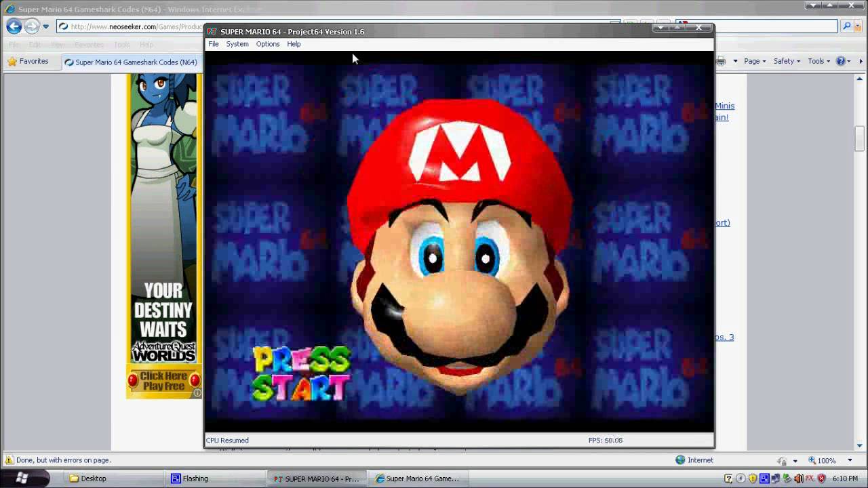Screen dimensions: 868x488
Task: Click the search magnifier icon
Action: (x=846, y=26)
